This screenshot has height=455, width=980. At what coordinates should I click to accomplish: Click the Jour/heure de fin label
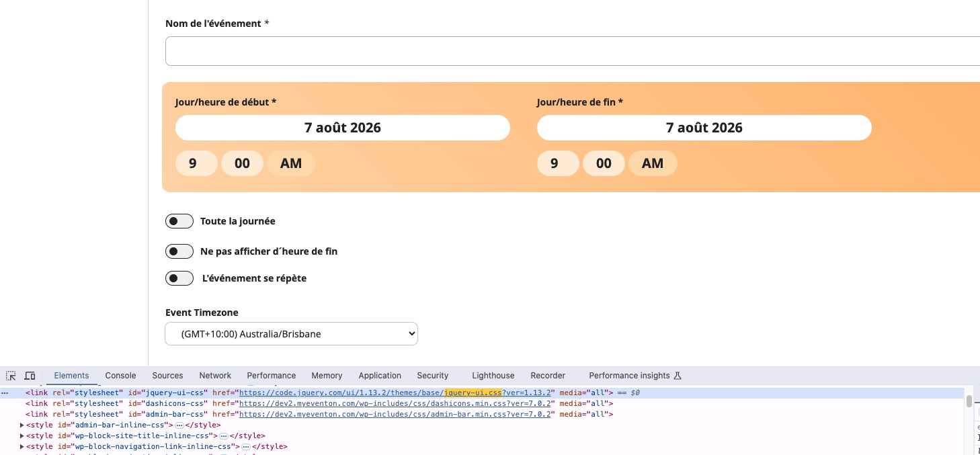point(580,102)
